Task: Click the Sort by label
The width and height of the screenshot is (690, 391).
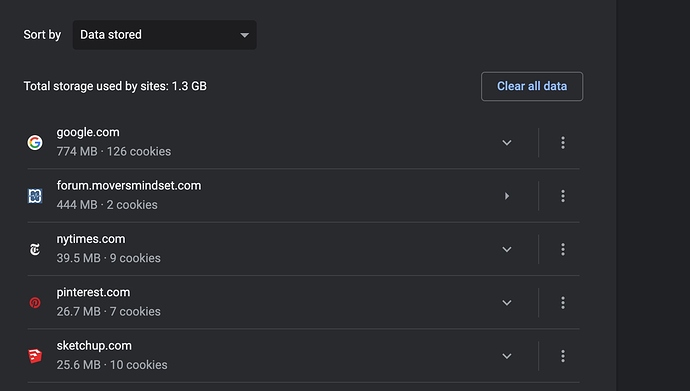Action: point(42,35)
